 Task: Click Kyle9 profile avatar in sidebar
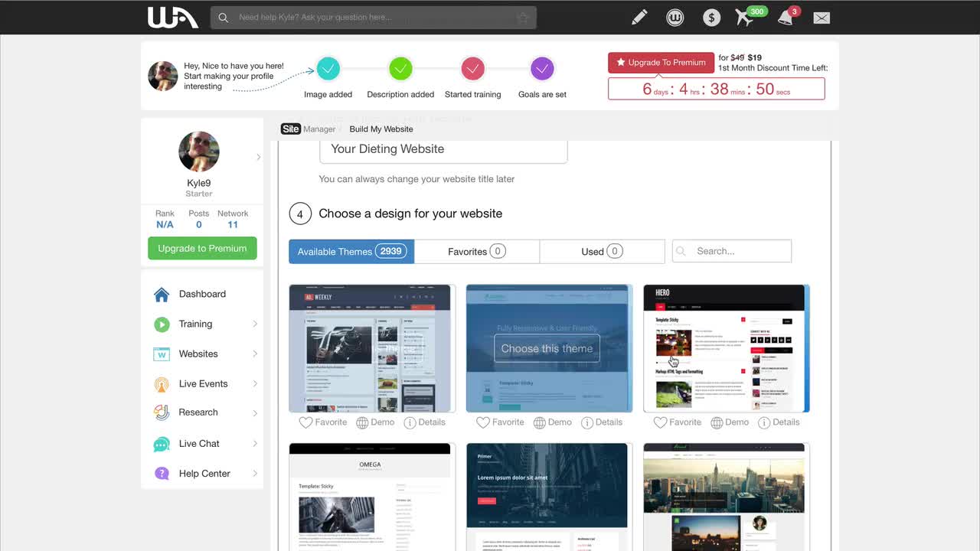(x=199, y=151)
